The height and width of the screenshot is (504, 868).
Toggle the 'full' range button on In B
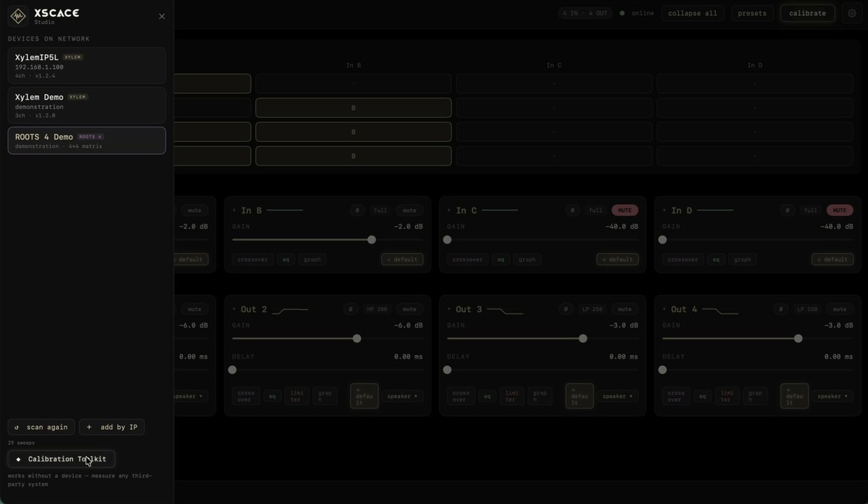(x=380, y=210)
